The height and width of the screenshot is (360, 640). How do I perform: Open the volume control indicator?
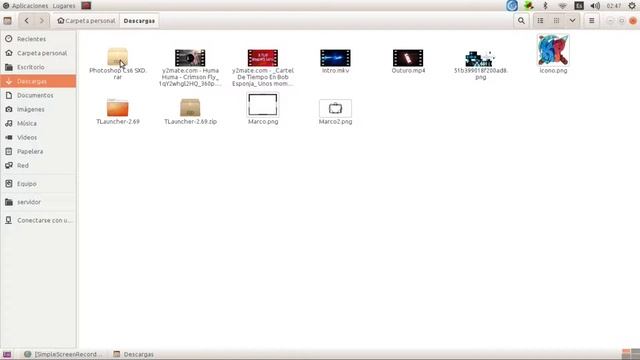595,6
